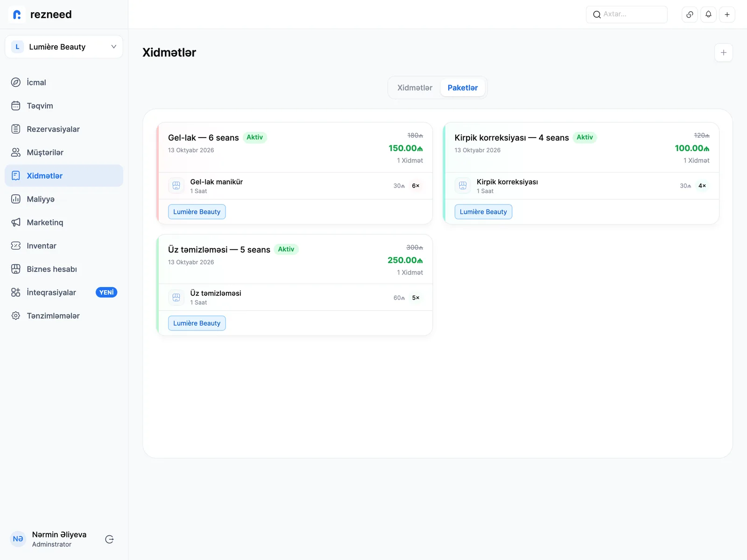The height and width of the screenshot is (560, 747).
Task: Click the YENİ badge next to İnteqrasiyalar
Action: (x=106, y=293)
